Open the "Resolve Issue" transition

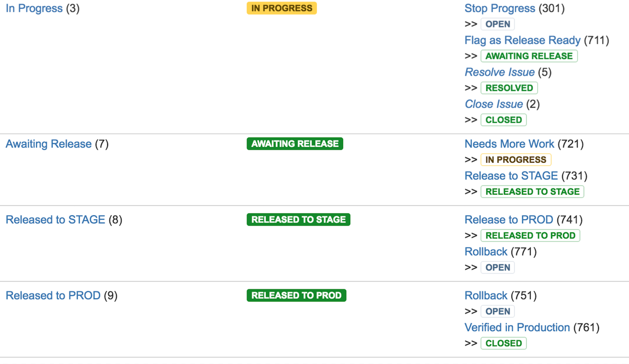(499, 72)
